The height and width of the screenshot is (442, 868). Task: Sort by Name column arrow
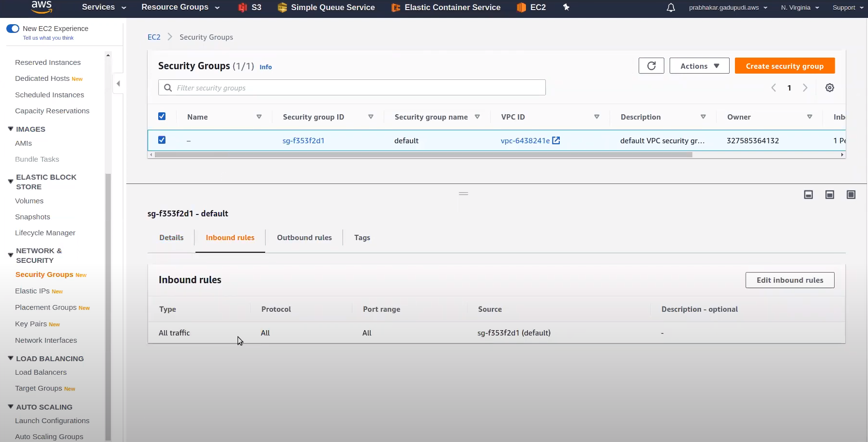click(259, 117)
